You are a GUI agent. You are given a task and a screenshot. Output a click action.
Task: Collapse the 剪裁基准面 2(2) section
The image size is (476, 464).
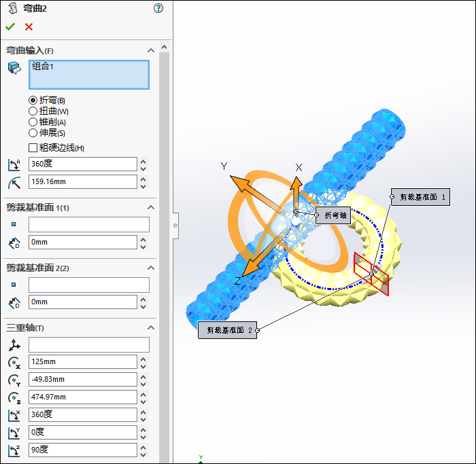[150, 268]
